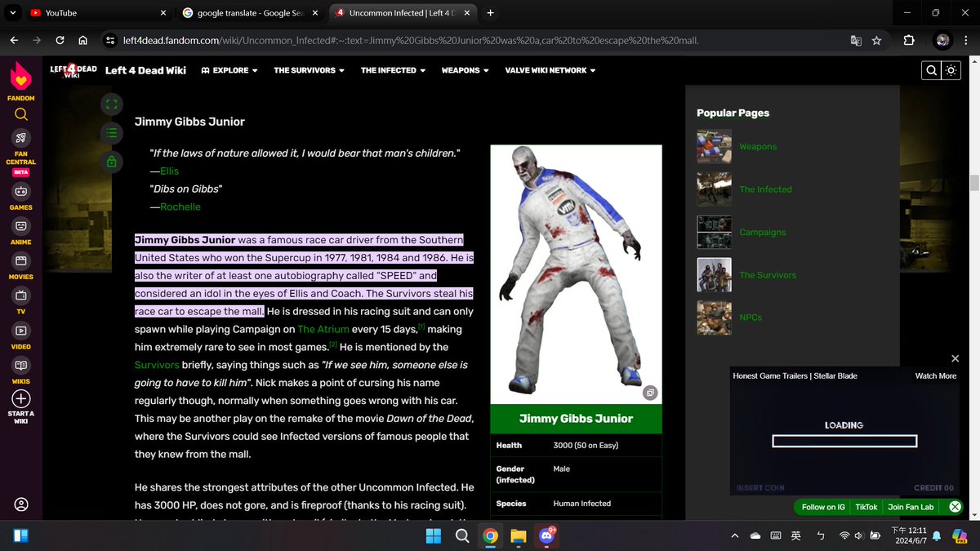The height and width of the screenshot is (551, 980).
Task: Go to browser home page
Action: point(83,41)
